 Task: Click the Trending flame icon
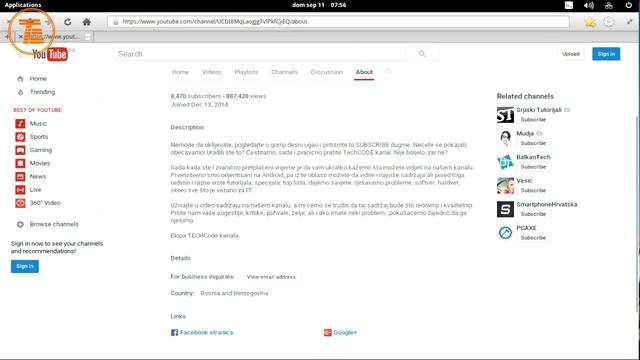click(20, 92)
